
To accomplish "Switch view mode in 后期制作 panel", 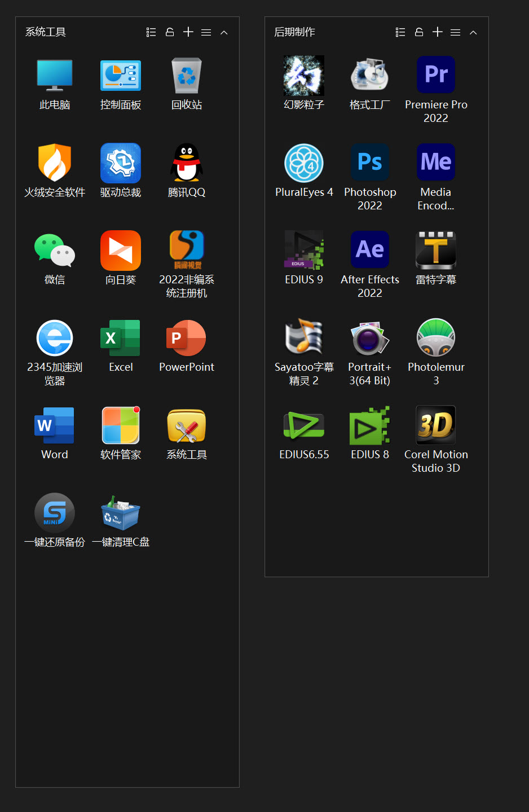I will (x=400, y=32).
